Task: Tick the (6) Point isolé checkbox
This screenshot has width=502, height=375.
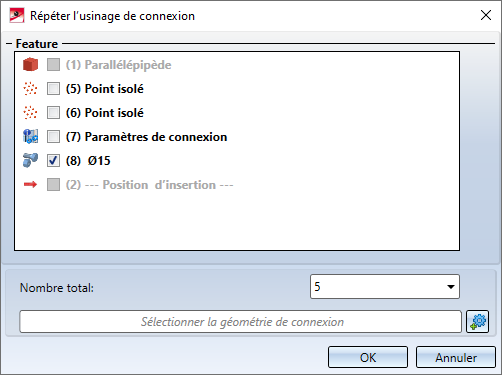Action: (x=53, y=113)
